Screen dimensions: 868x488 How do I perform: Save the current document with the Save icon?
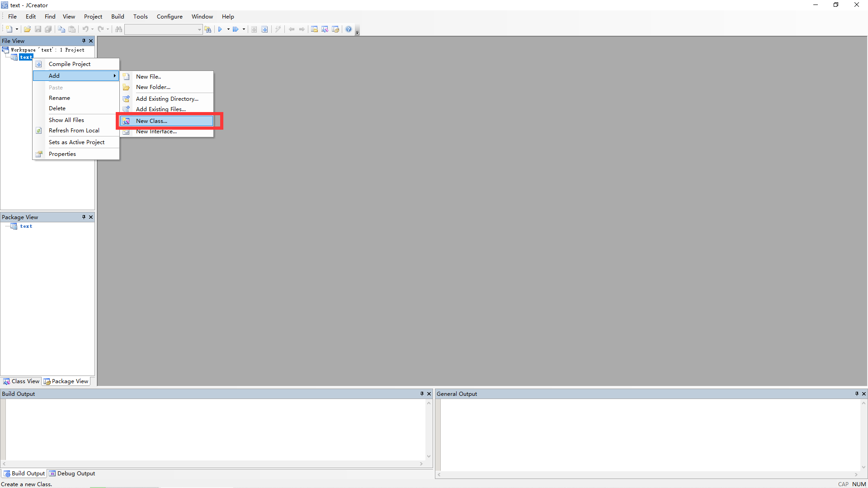pyautogui.click(x=38, y=29)
